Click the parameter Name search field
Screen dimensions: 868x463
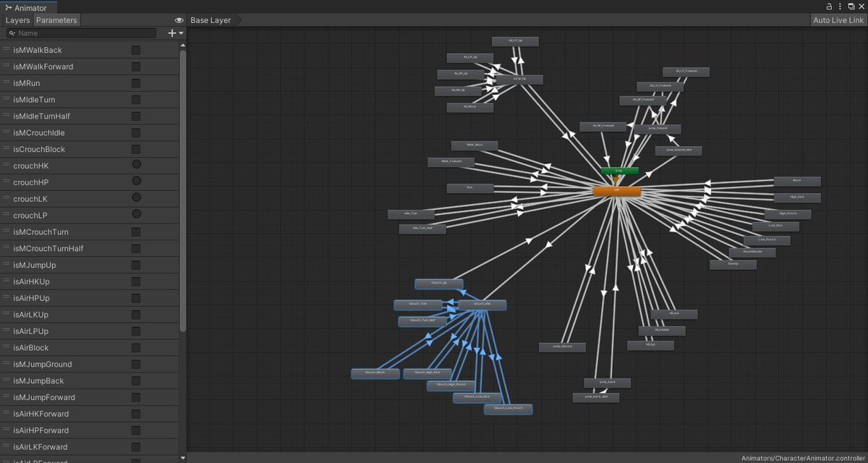80,33
